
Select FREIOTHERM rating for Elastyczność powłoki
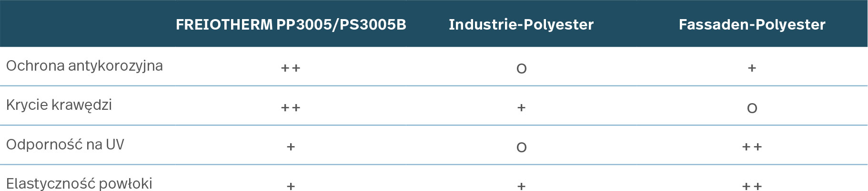[x=291, y=186]
